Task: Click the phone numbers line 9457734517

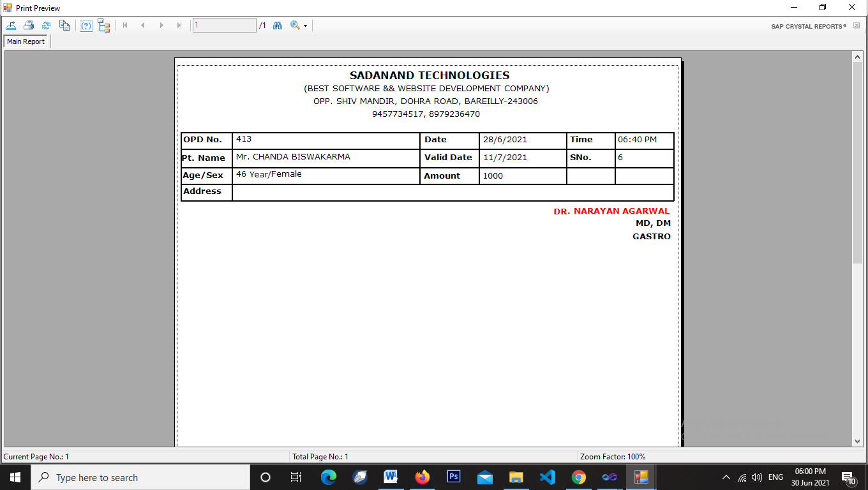Action: click(x=426, y=114)
